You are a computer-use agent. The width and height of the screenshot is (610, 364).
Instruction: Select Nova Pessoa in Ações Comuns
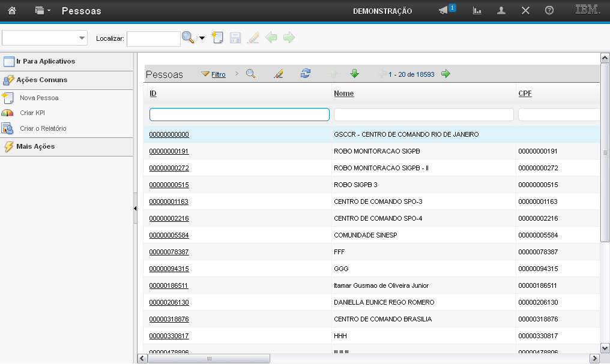[x=39, y=97]
